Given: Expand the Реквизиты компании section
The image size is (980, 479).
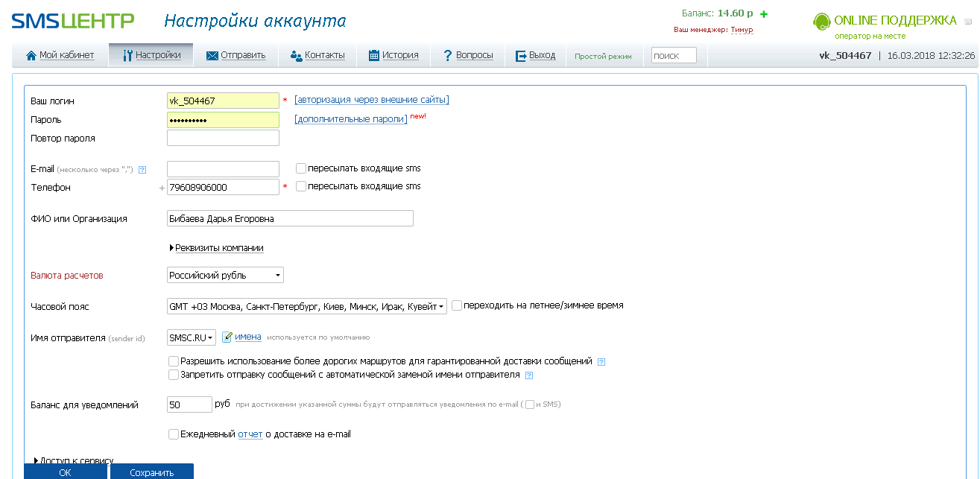Looking at the screenshot, I should 218,248.
